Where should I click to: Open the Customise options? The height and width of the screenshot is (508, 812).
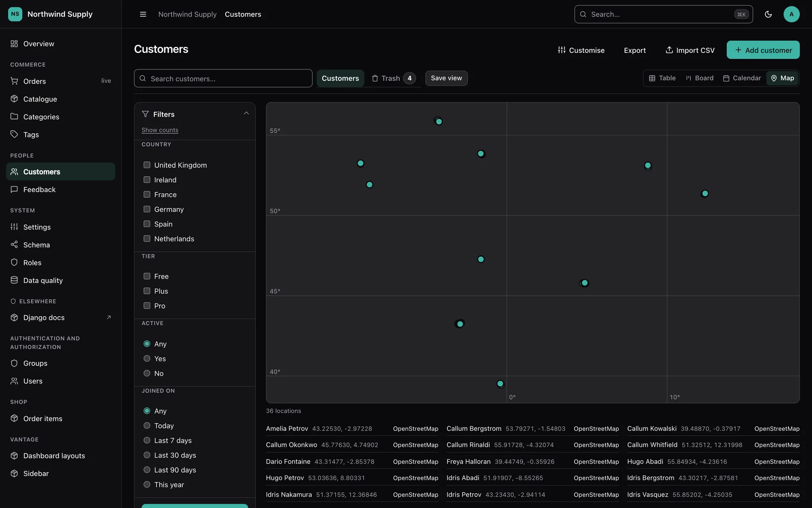point(581,50)
